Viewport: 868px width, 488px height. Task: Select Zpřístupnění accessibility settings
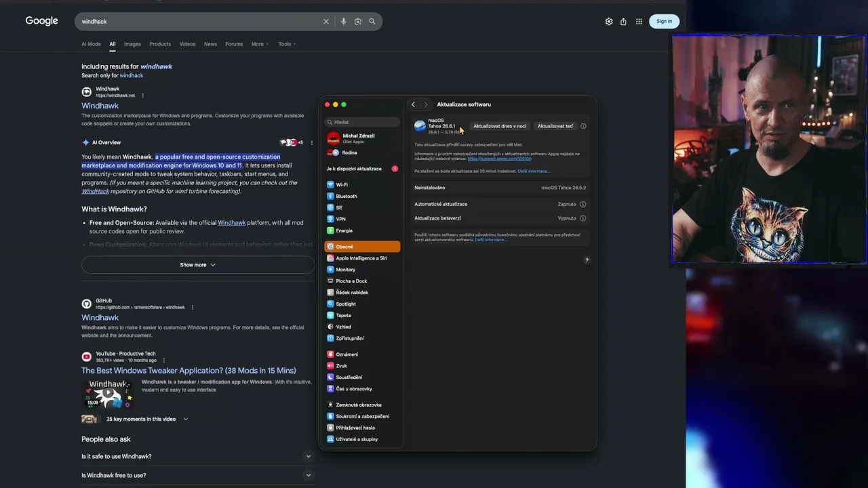pyautogui.click(x=362, y=338)
